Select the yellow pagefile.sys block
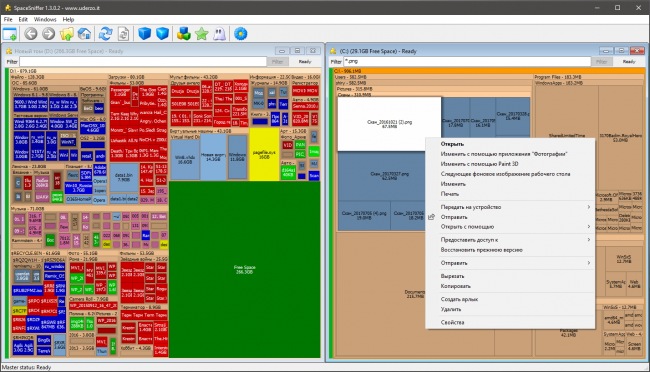 [264, 154]
